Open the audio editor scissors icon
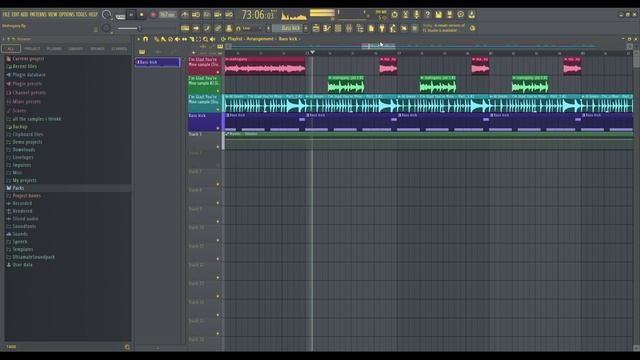Viewport: 640px width, 360px height. pyautogui.click(x=405, y=14)
